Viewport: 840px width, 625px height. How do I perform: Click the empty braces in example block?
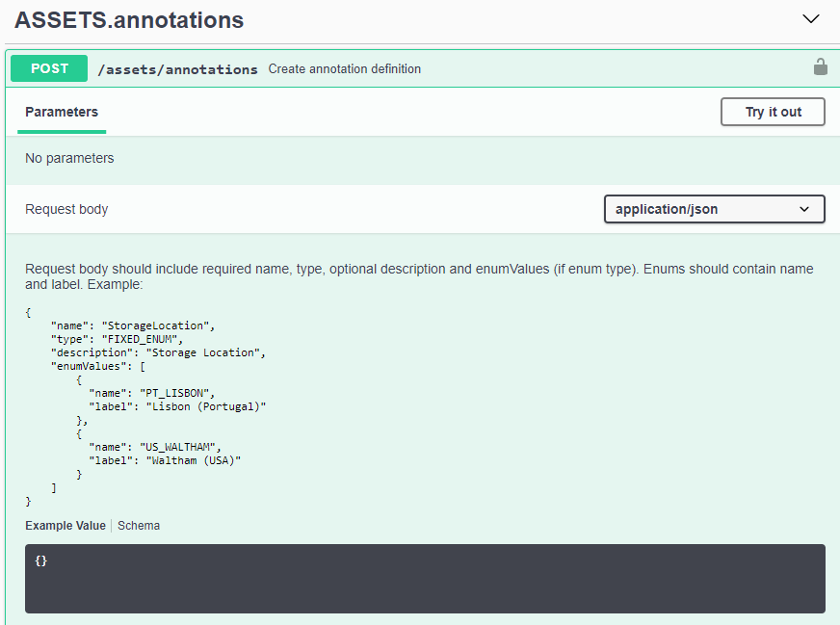[40, 560]
